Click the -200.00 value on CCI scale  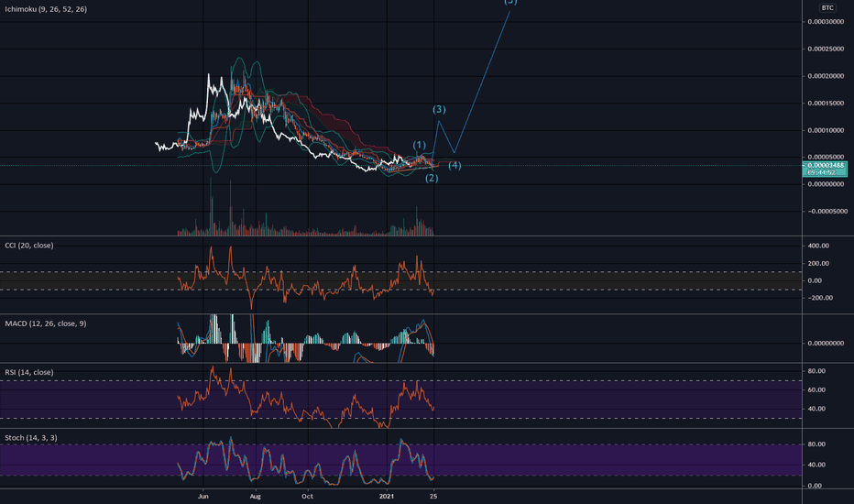coord(818,298)
